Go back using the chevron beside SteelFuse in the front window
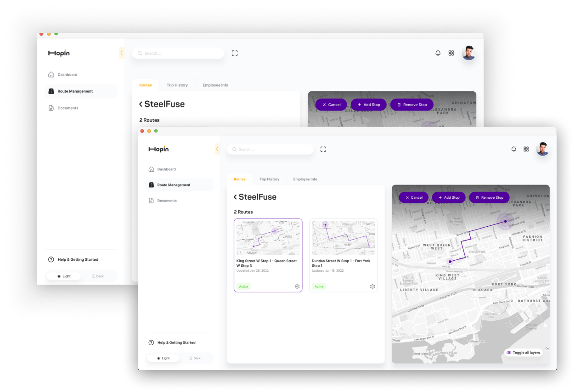This screenshot has height=392, width=575. pyautogui.click(x=235, y=197)
